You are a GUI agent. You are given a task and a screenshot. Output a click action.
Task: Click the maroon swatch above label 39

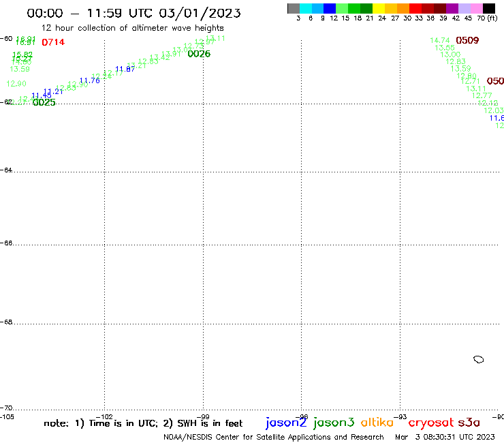point(440,8)
